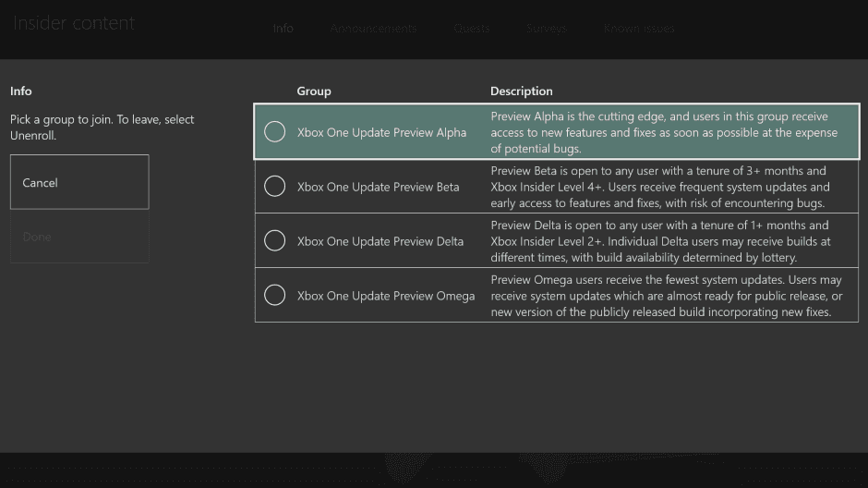Click the Description column header
This screenshot has width=868, height=488.
[x=522, y=91]
